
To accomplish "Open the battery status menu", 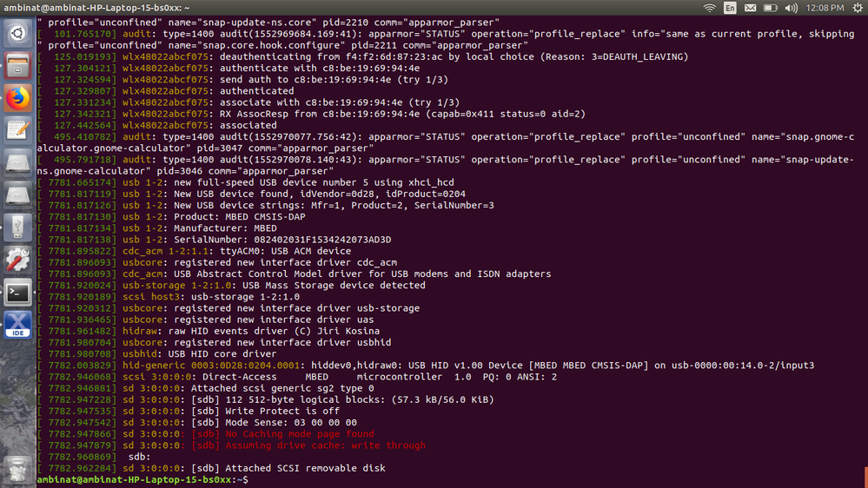I will (770, 8).
